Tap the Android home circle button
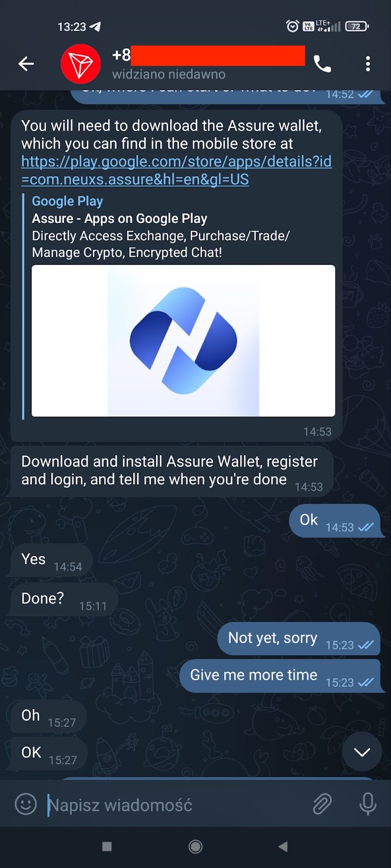Screen dimensions: 391x868 tap(195, 846)
